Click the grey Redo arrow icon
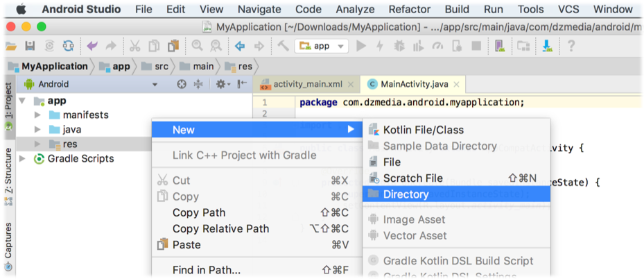The image size is (644, 279). tap(111, 46)
